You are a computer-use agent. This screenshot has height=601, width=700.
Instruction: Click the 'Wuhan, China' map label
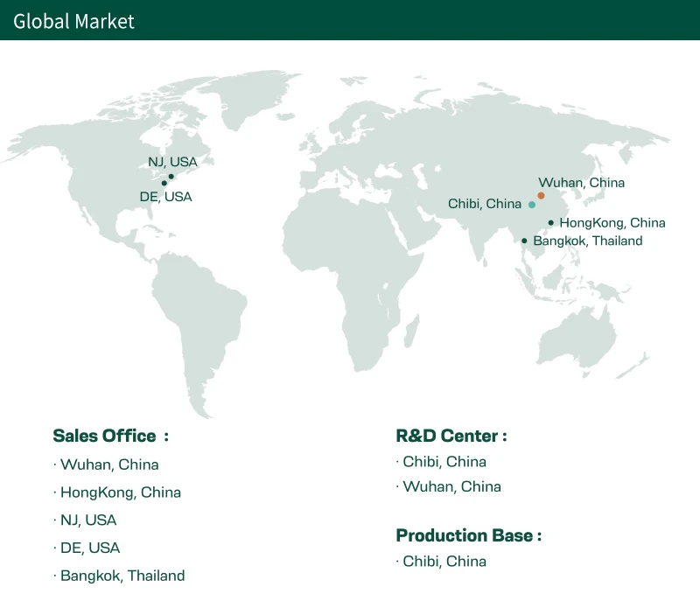(x=581, y=183)
